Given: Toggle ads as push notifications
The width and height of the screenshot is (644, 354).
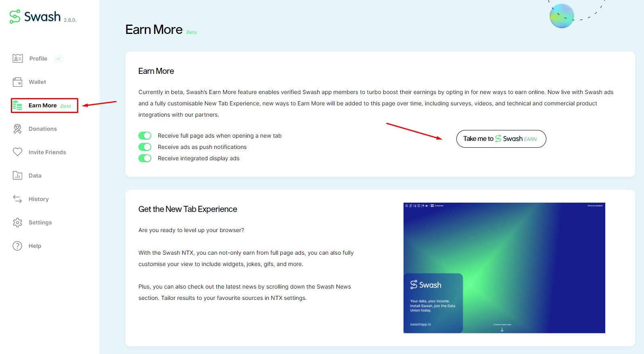Looking at the screenshot, I should pyautogui.click(x=145, y=147).
